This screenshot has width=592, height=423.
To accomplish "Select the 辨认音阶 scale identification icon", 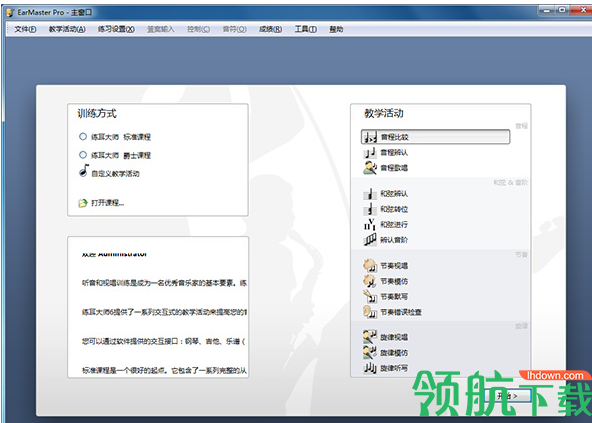I will click(370, 239).
